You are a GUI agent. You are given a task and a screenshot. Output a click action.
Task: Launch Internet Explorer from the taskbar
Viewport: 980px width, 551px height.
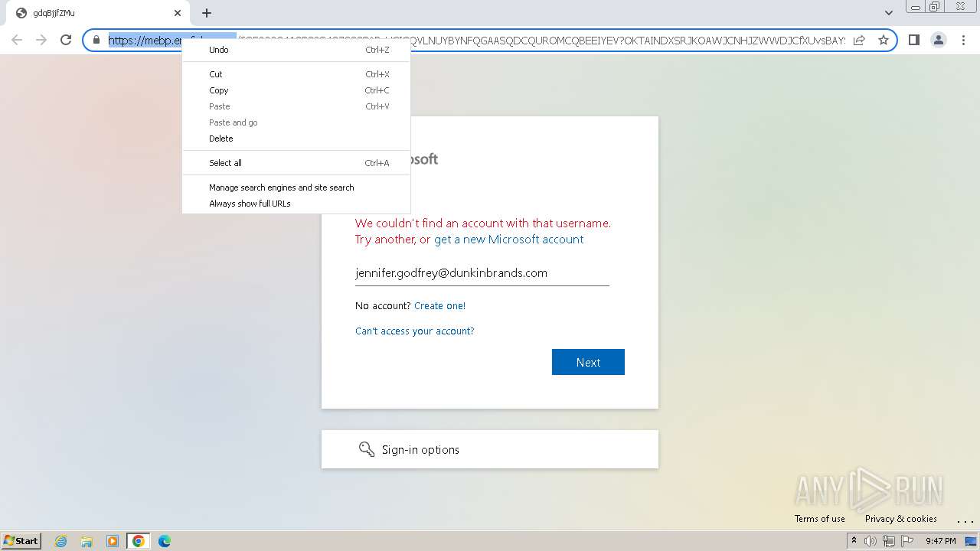point(61,541)
